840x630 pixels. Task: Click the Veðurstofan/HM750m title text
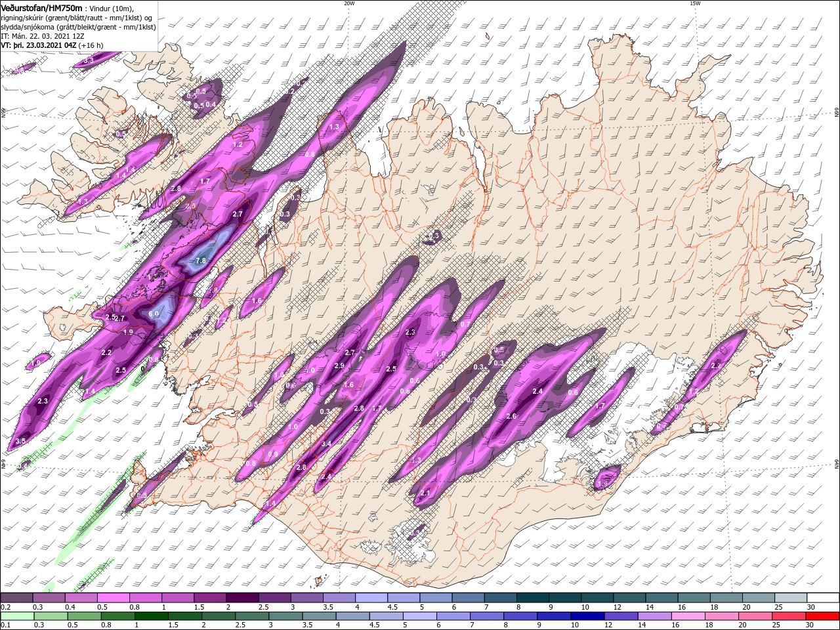point(41,7)
